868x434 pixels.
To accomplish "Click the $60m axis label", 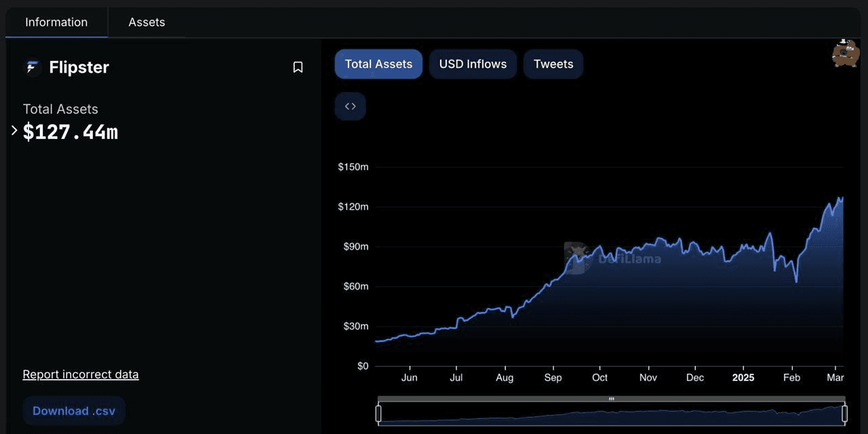I will pyautogui.click(x=355, y=286).
